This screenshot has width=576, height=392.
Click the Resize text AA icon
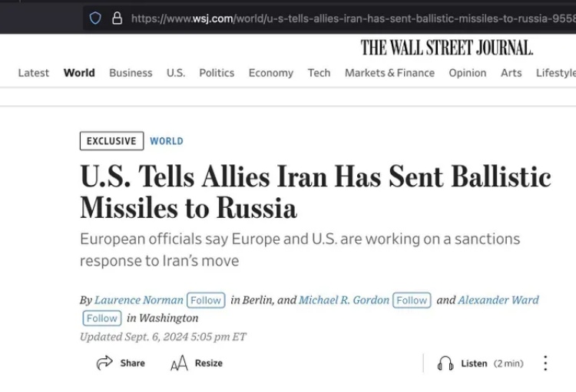pos(179,363)
